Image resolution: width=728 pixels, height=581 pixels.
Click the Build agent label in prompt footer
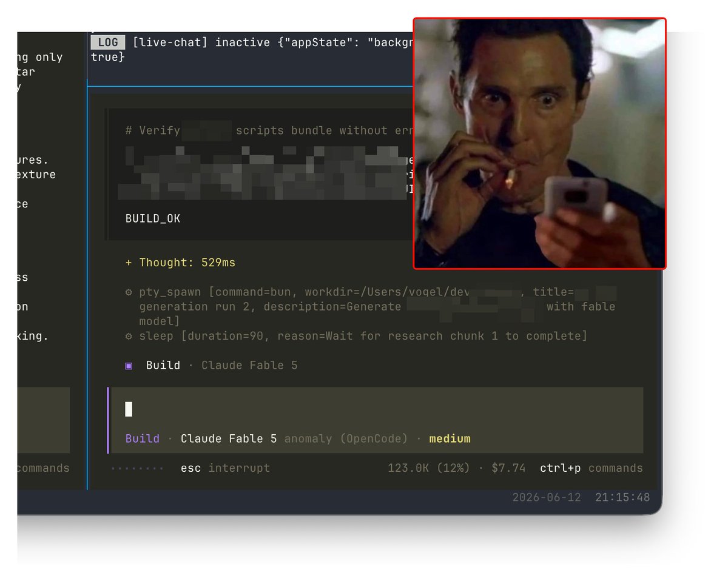143,438
